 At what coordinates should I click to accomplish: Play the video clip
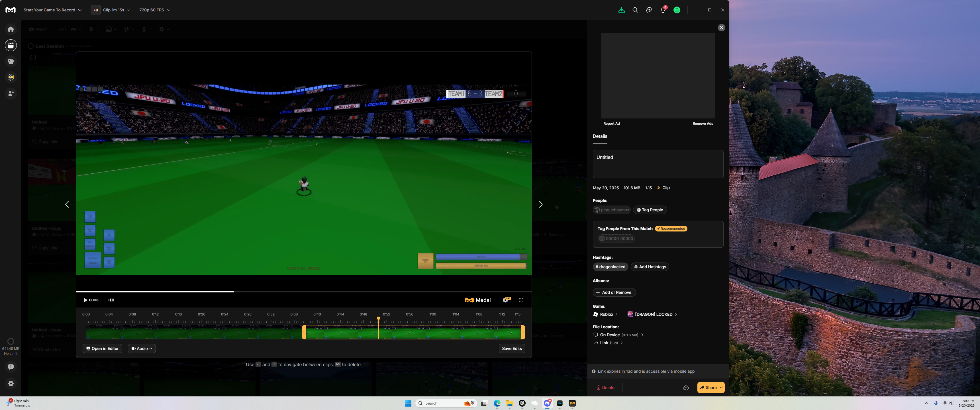[x=85, y=300]
